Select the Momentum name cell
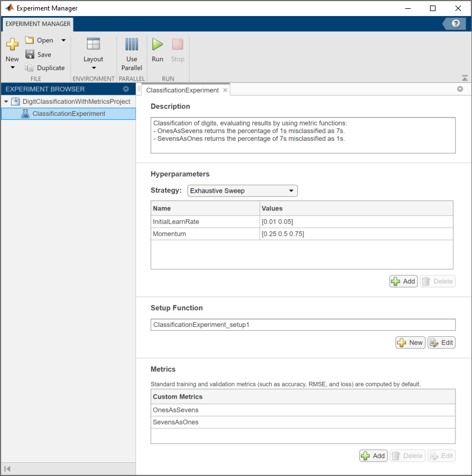 (x=205, y=234)
